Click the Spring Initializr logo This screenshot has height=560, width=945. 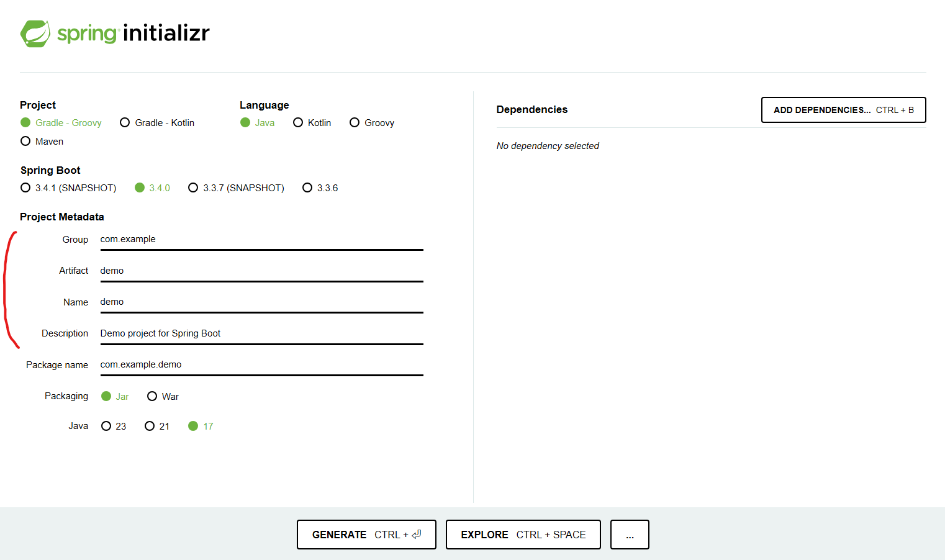click(x=115, y=34)
